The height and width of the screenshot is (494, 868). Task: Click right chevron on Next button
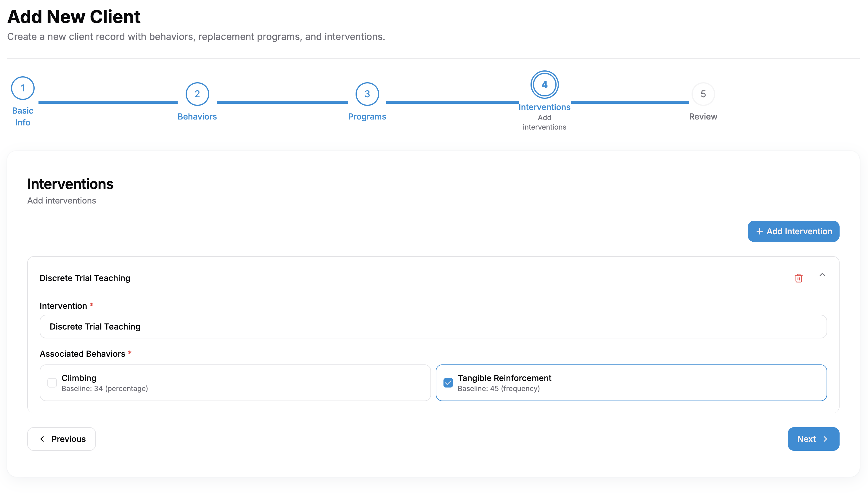(x=825, y=439)
